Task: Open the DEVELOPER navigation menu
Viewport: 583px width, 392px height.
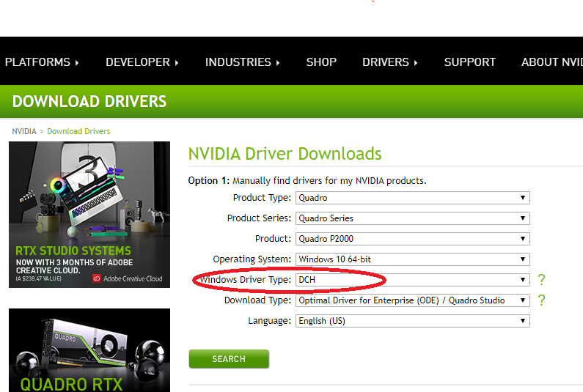Action: 142,62
